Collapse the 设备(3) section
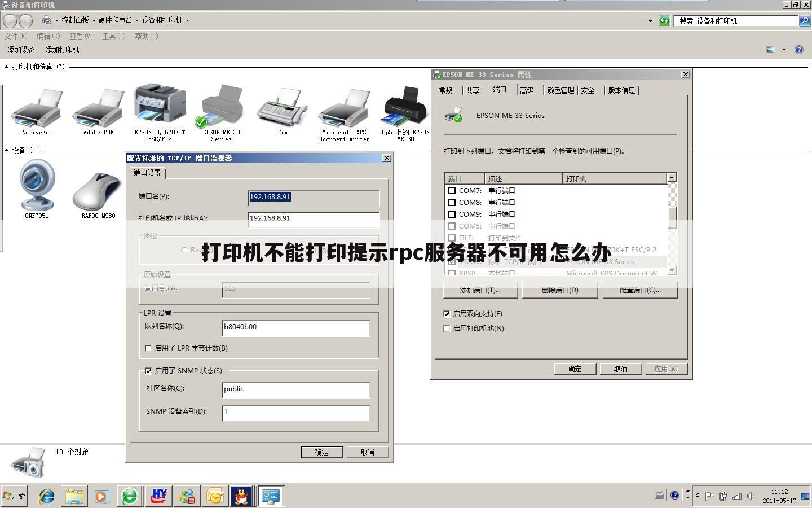The height and width of the screenshot is (508, 812). point(5,150)
